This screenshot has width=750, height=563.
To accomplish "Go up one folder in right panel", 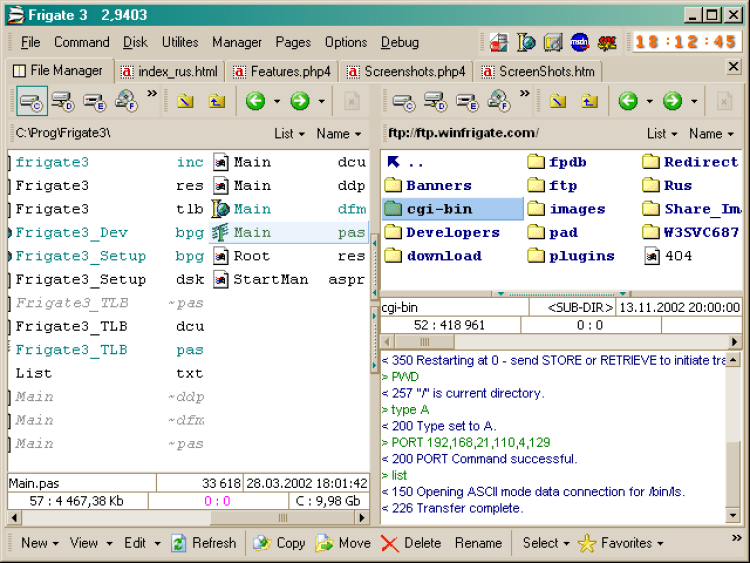I will tap(589, 101).
